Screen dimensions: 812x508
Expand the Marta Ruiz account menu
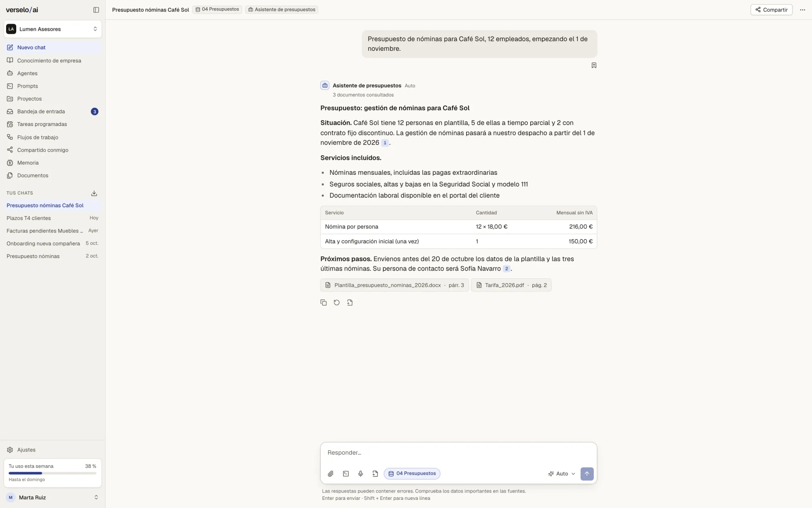[53, 497]
